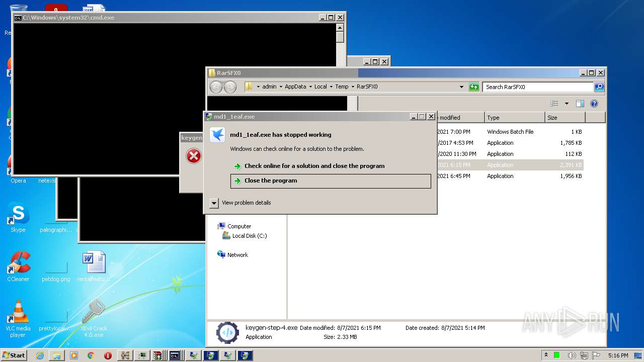The image size is (644, 362).
Task: Show hidden tray icons
Action: coord(546,355)
